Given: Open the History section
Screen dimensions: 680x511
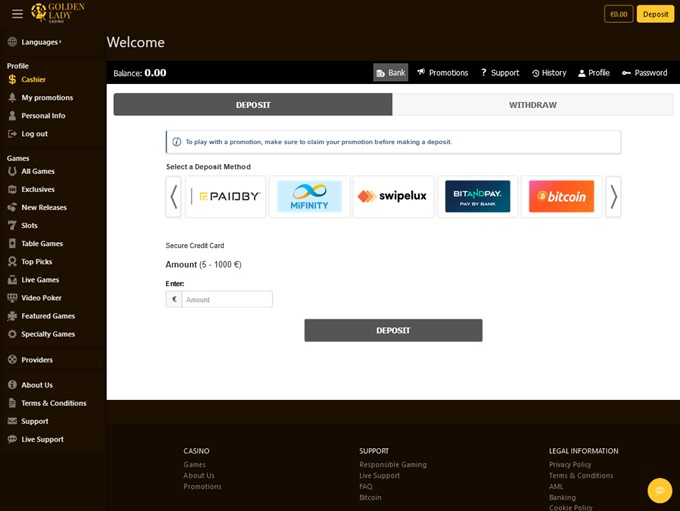Looking at the screenshot, I should coord(549,73).
